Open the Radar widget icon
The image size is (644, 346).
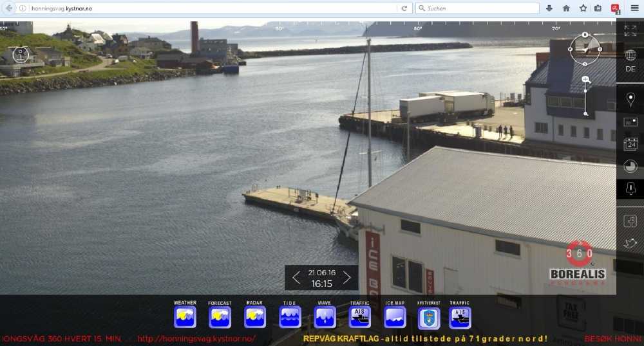click(x=254, y=317)
